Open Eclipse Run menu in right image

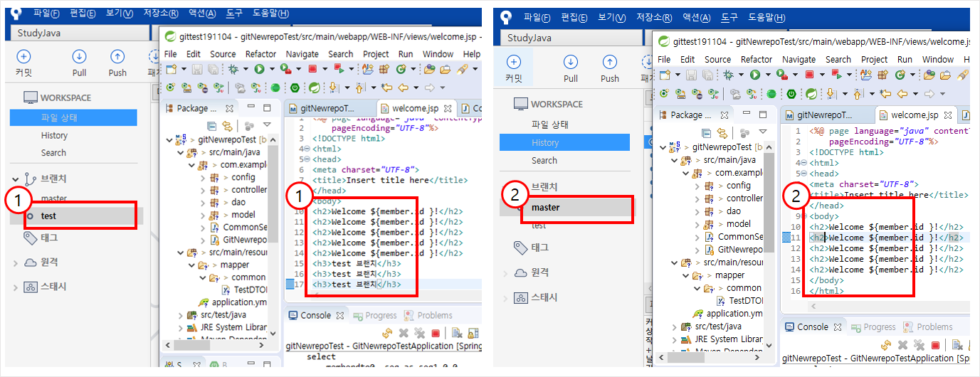point(905,60)
